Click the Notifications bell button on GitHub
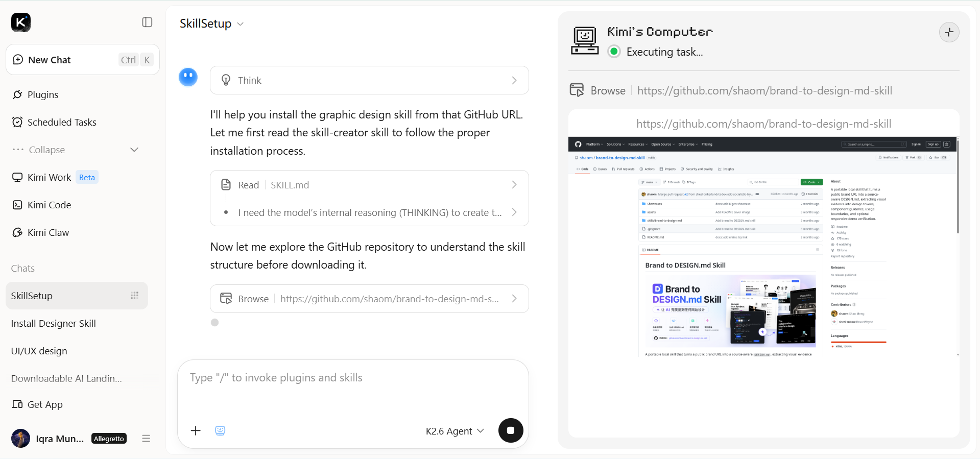This screenshot has width=980, height=459. coord(889,158)
